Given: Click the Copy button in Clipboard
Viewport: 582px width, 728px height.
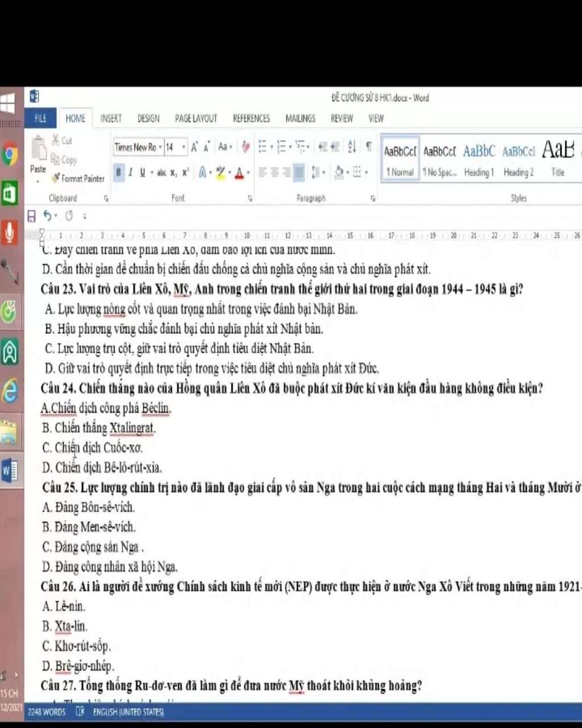Looking at the screenshot, I should click(64, 160).
